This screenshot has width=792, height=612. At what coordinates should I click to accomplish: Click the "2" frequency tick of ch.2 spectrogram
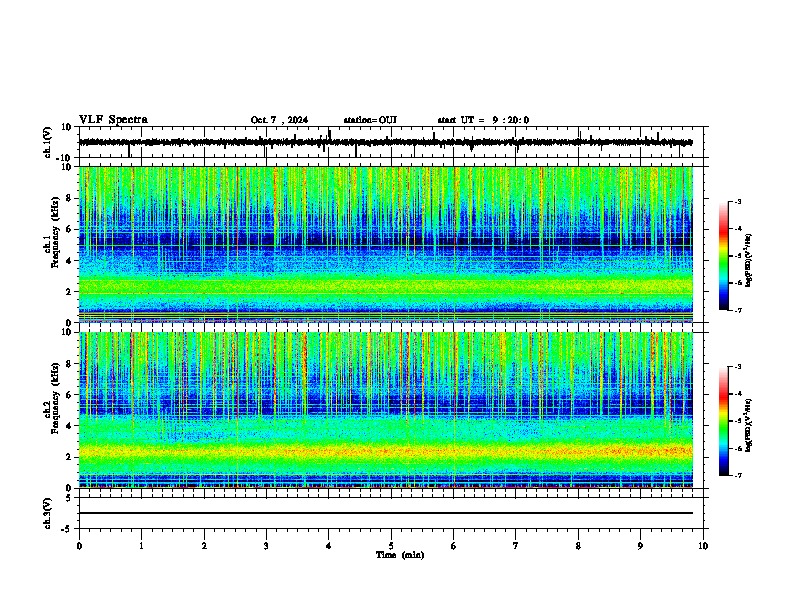(70, 457)
